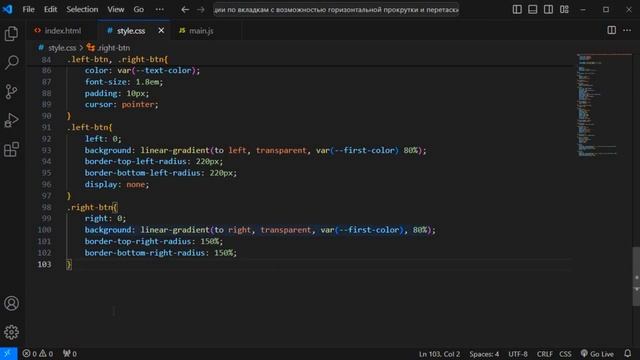
Task: Go back with the left arrow
Action: [185, 9]
